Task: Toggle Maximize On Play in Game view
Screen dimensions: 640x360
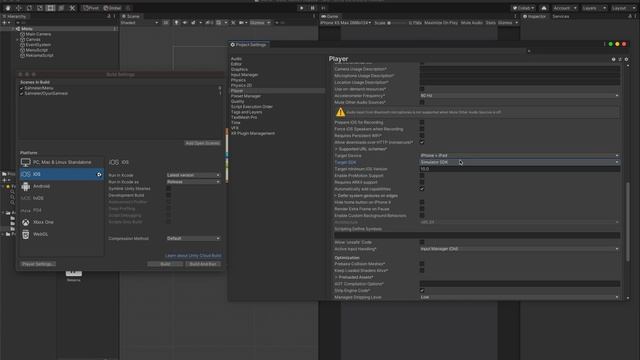Action: (441, 23)
